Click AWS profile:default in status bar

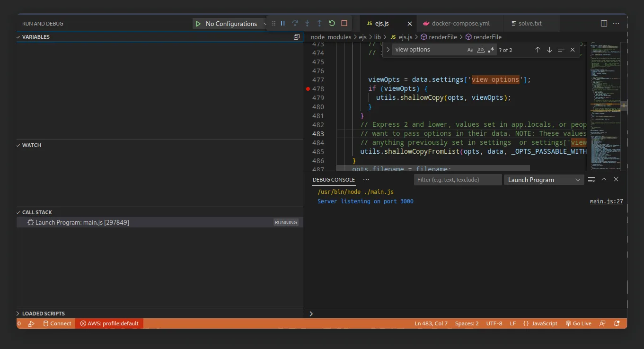tap(109, 323)
